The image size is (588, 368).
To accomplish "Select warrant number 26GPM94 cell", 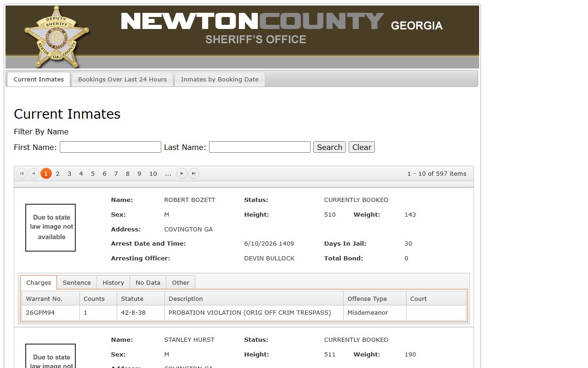I will click(x=51, y=313).
